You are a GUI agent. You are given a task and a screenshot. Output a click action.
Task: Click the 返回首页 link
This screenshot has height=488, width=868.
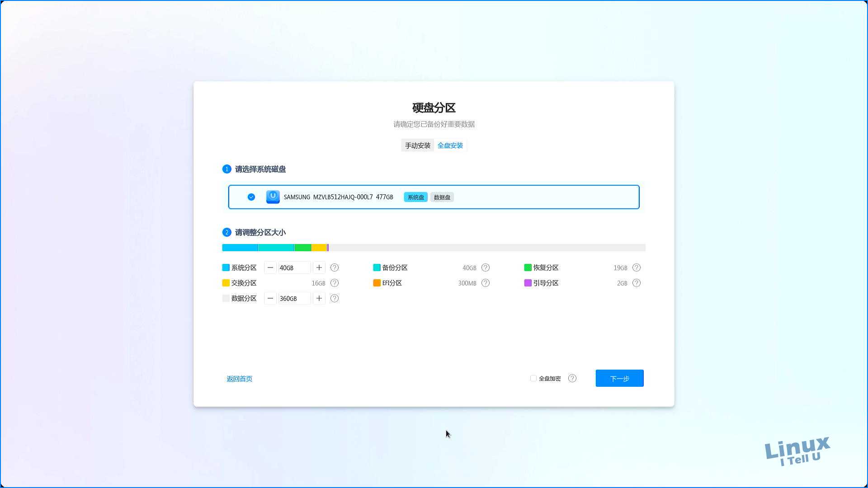[x=240, y=379]
